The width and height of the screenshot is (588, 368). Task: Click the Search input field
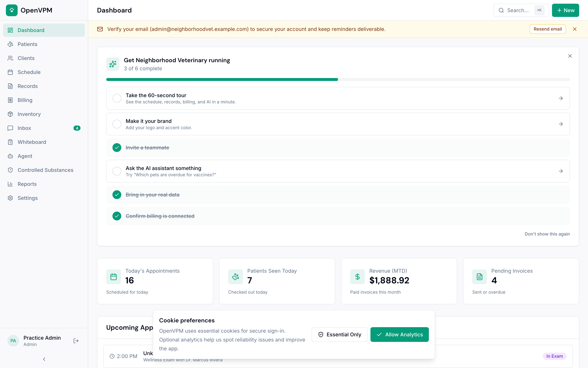521,10
